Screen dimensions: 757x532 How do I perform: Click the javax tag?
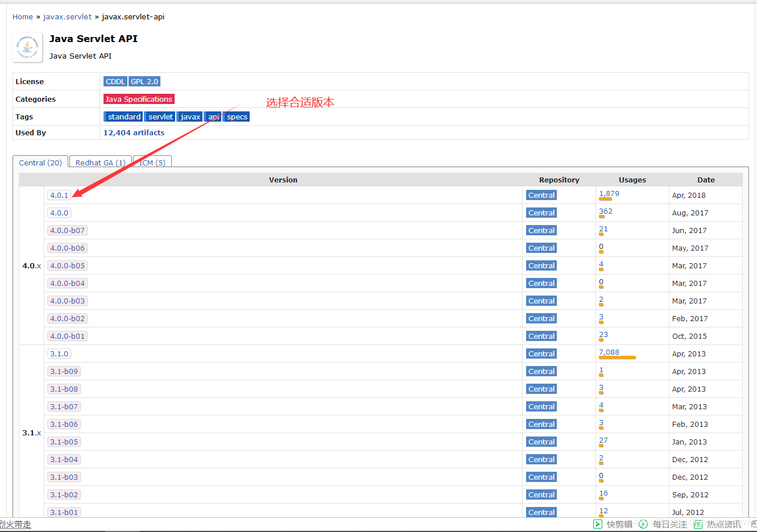[x=191, y=117]
